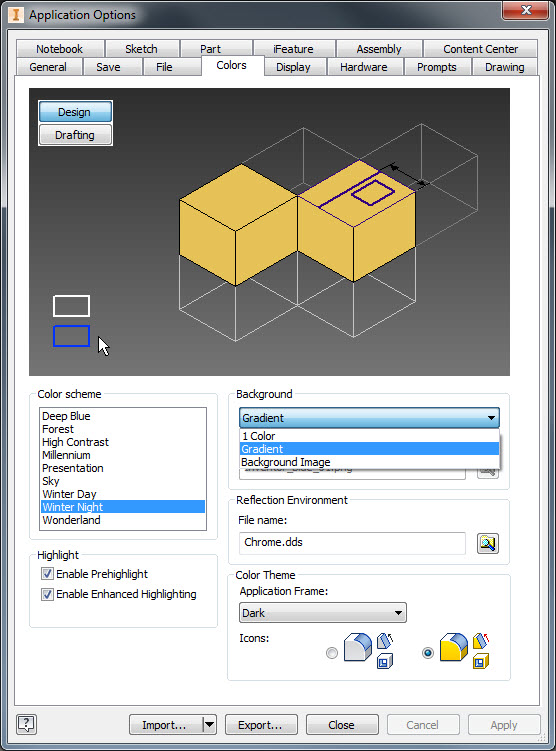Click the Chrome.dds file name field

coord(352,543)
